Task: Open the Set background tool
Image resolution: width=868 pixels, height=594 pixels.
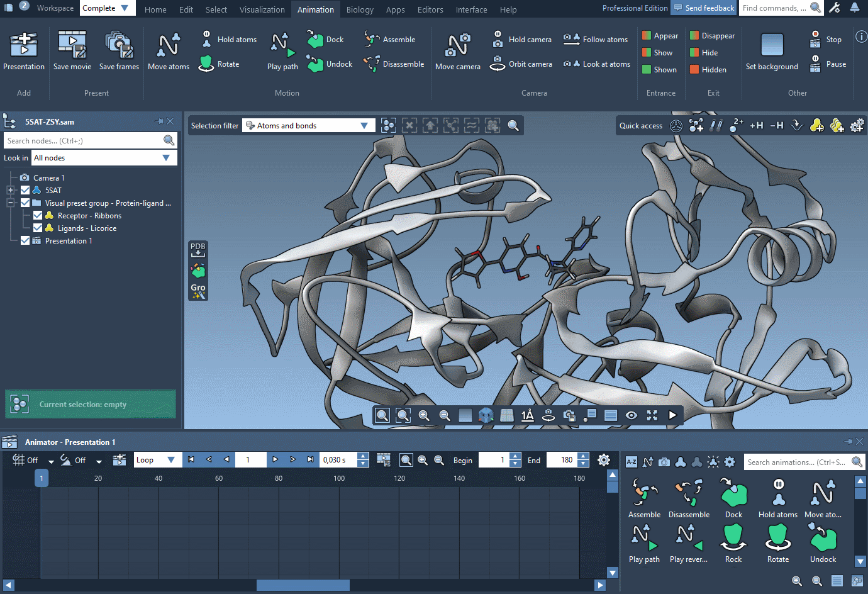Action: 772,50
